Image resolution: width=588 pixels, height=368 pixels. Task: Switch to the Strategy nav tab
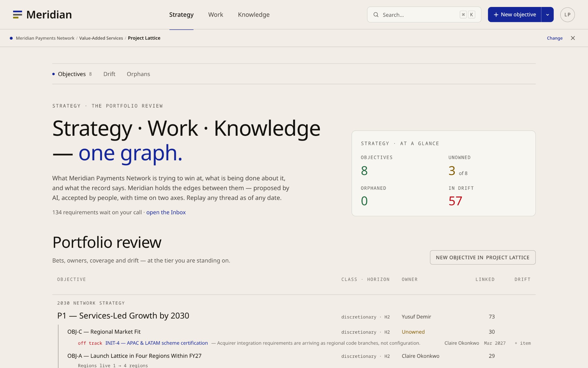click(x=181, y=15)
